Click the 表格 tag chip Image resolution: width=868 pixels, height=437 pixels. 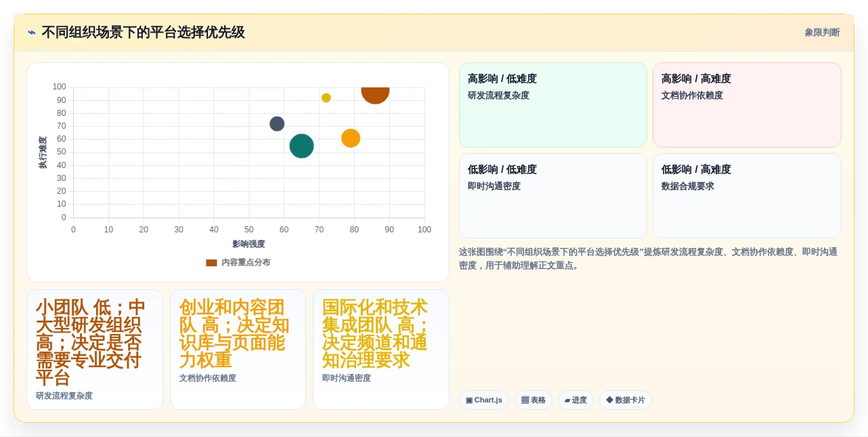click(x=534, y=400)
